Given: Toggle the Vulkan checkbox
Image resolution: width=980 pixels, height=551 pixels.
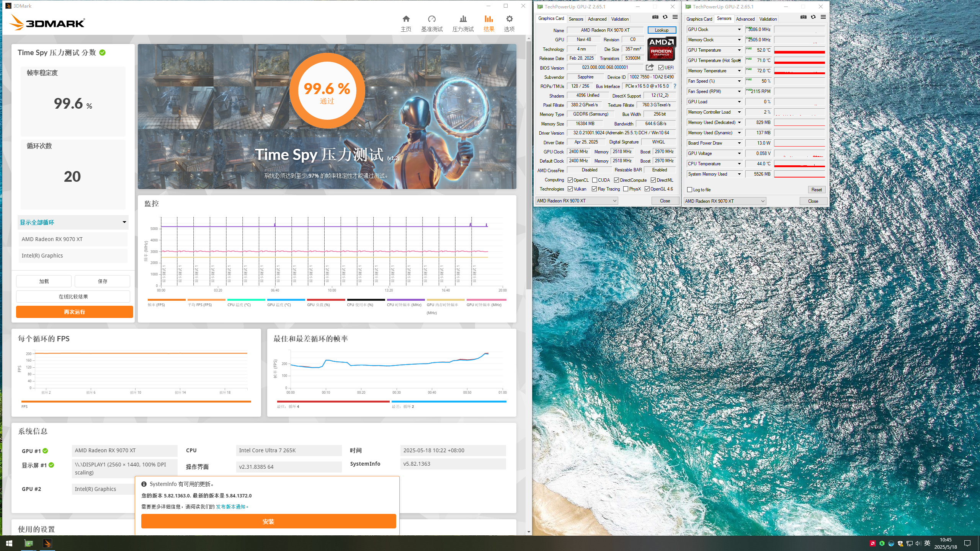Looking at the screenshot, I should point(570,189).
